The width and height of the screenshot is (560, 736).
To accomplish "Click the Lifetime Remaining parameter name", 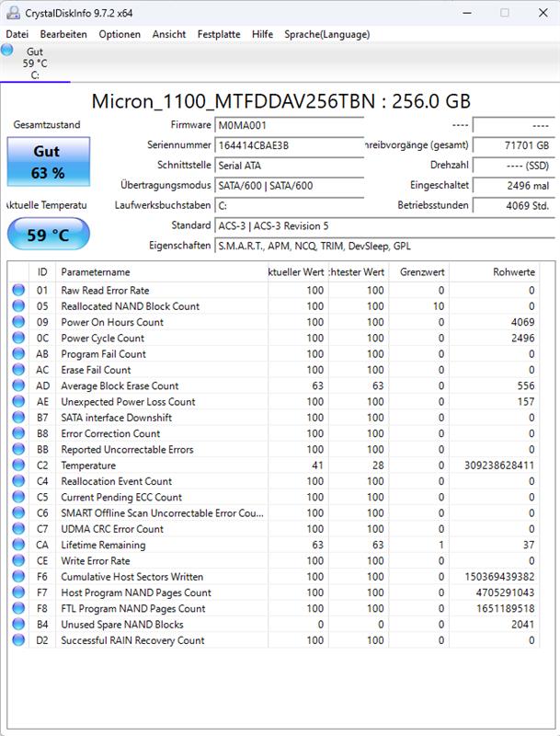I will click(x=103, y=545).
